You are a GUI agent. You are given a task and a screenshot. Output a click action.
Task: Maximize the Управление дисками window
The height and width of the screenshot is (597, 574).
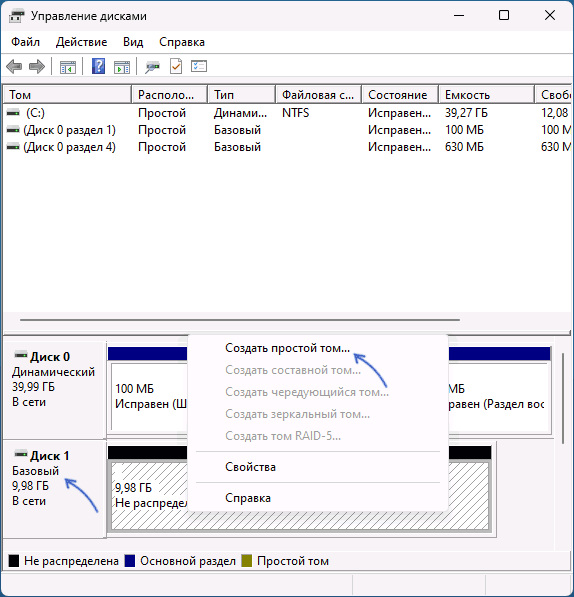pyautogui.click(x=504, y=15)
